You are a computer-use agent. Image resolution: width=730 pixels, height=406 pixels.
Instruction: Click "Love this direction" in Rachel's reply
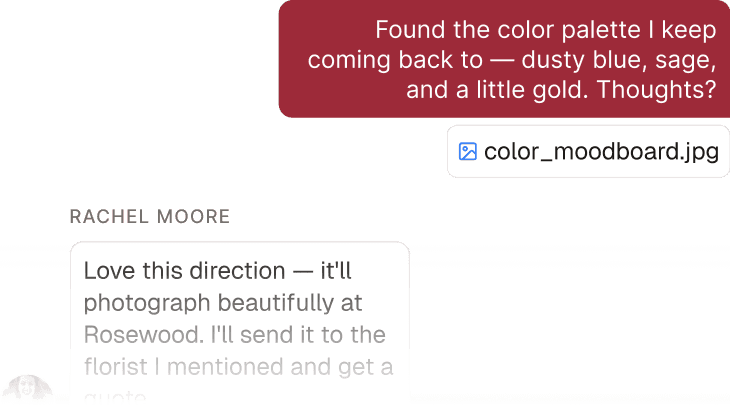(184, 271)
